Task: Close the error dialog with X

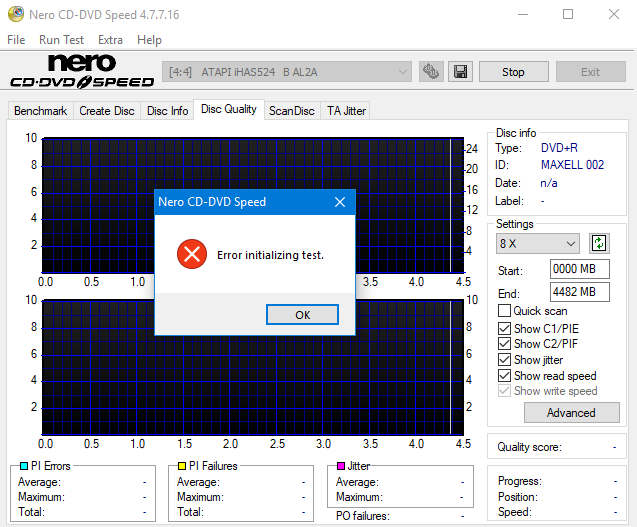Action: 340,202
